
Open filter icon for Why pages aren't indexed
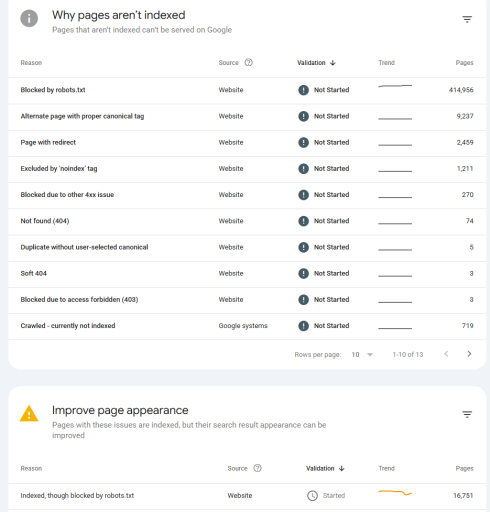(x=467, y=19)
